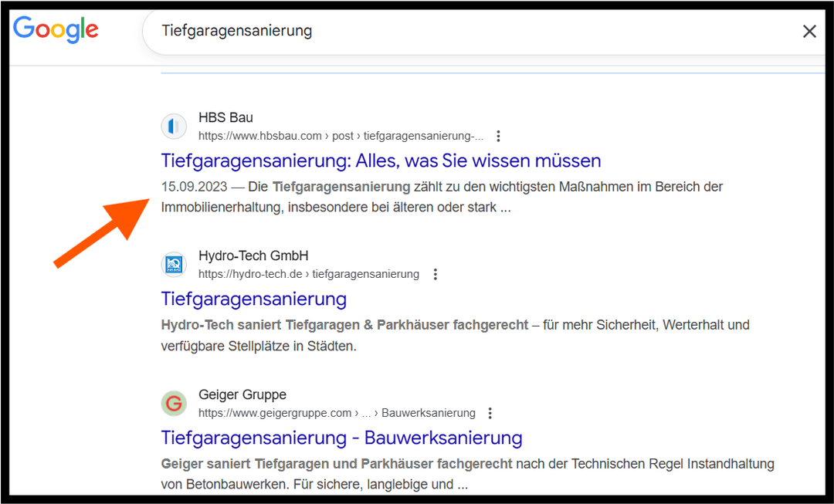The width and height of the screenshot is (834, 504).
Task: Click the 'HBS Bau' site name label
Action: tap(225, 117)
